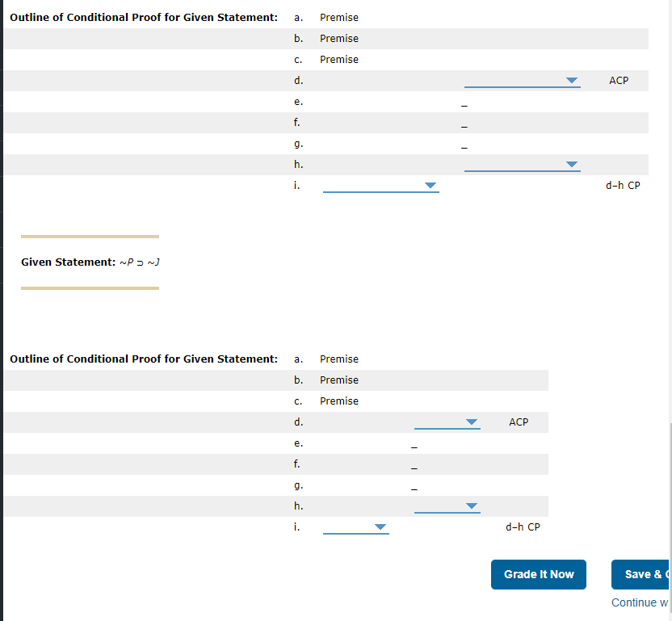Open the step h statement dropdown in top proof
Screen dimensions: 672x621
pos(522,165)
